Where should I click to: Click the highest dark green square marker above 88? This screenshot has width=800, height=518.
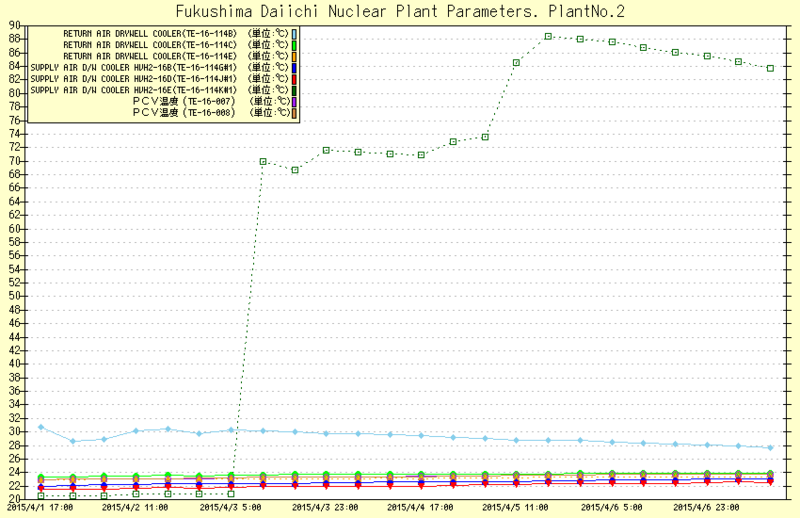pyautogui.click(x=548, y=36)
